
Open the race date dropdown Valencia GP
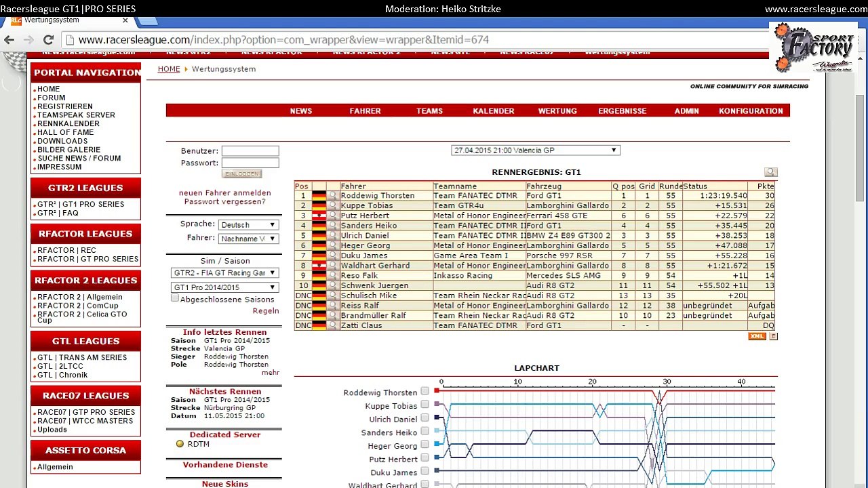pos(535,150)
